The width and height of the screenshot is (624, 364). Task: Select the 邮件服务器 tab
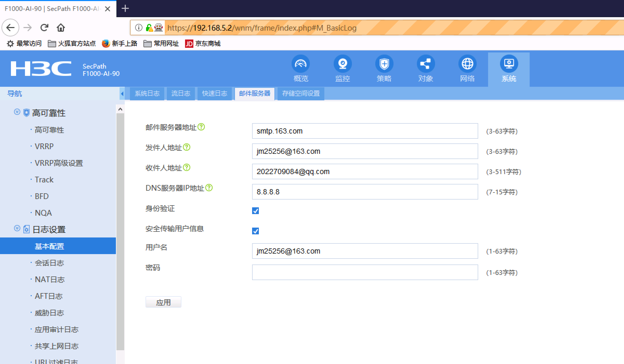pos(255,94)
